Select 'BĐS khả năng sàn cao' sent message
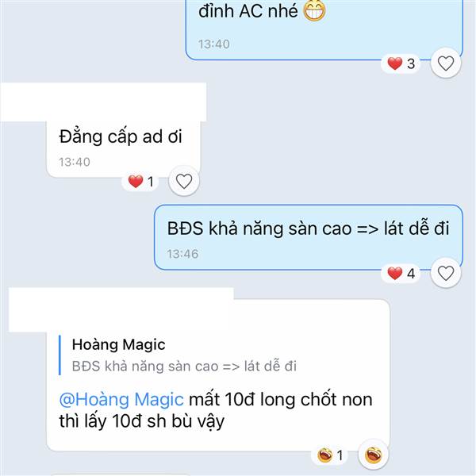 [x=308, y=237]
